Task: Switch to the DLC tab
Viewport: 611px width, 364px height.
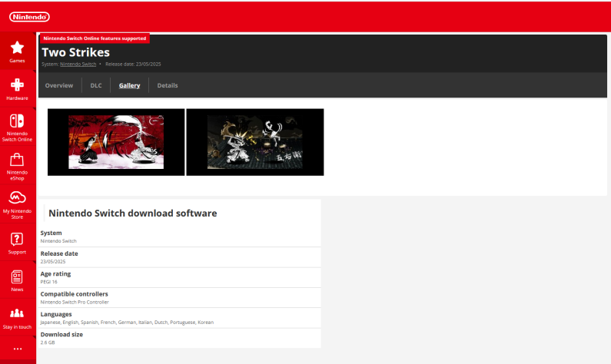Action: pyautogui.click(x=96, y=85)
